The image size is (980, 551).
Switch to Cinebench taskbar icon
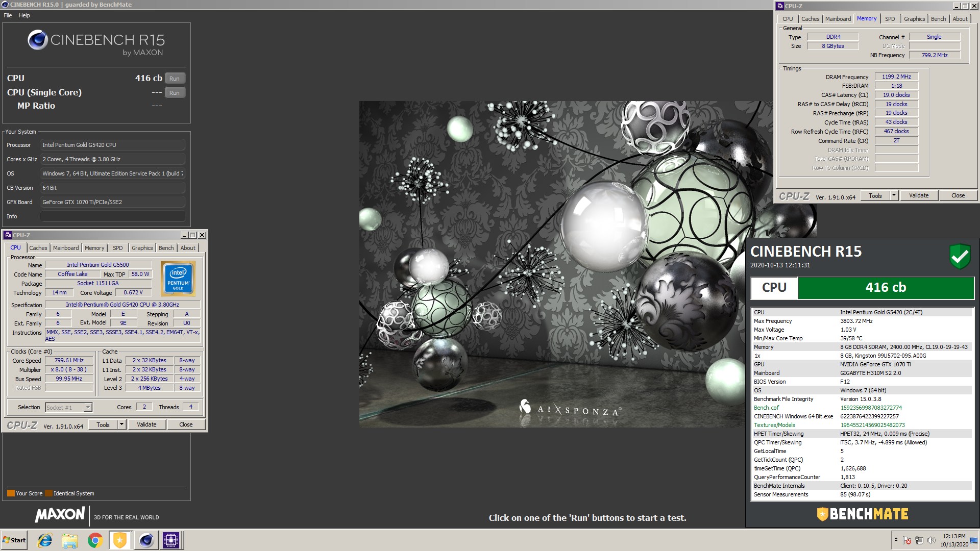pos(146,540)
